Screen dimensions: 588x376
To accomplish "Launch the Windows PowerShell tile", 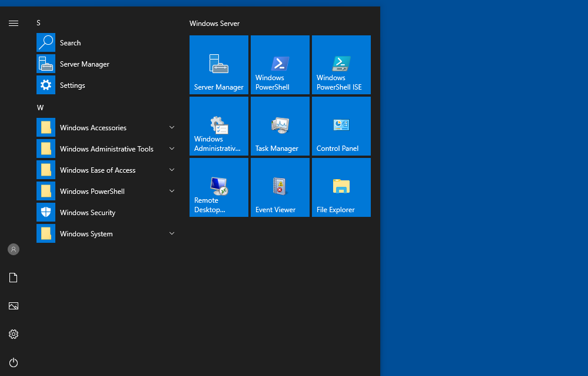I will pos(280,65).
